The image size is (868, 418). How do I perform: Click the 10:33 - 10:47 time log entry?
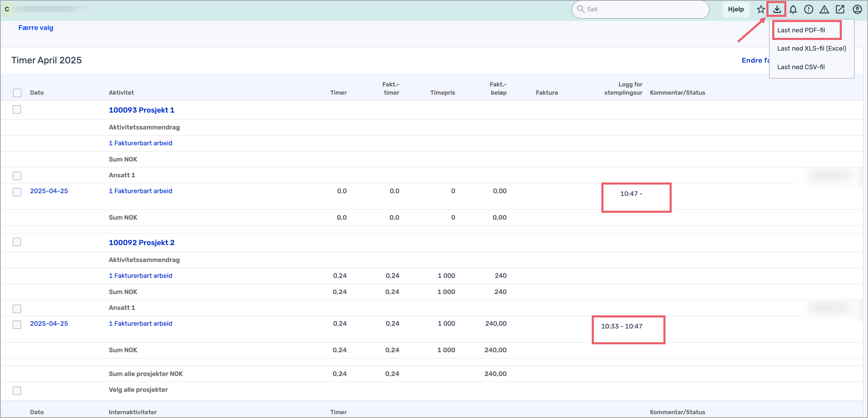(x=622, y=326)
